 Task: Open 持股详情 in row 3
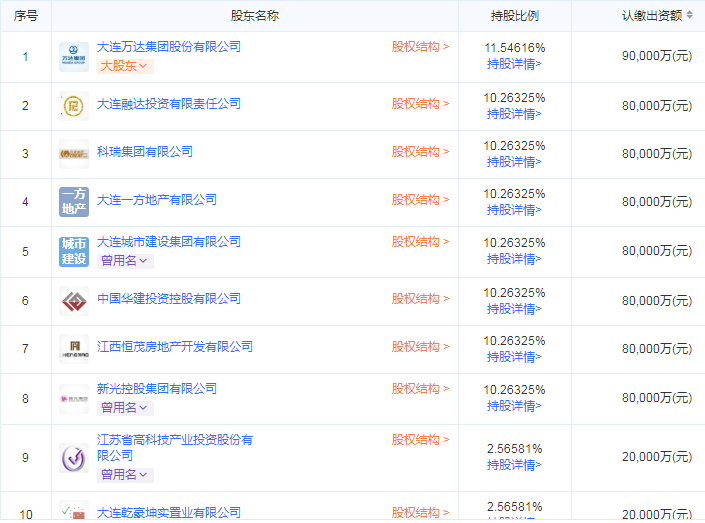tap(514, 162)
